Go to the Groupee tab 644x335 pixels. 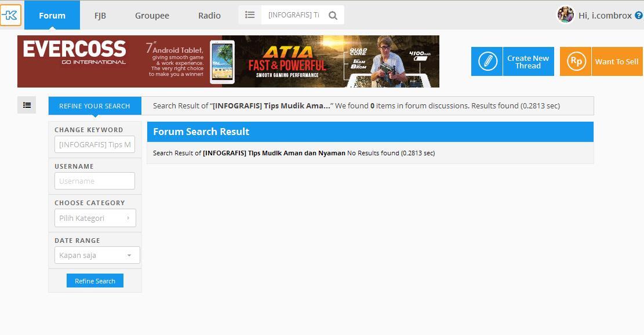(152, 16)
